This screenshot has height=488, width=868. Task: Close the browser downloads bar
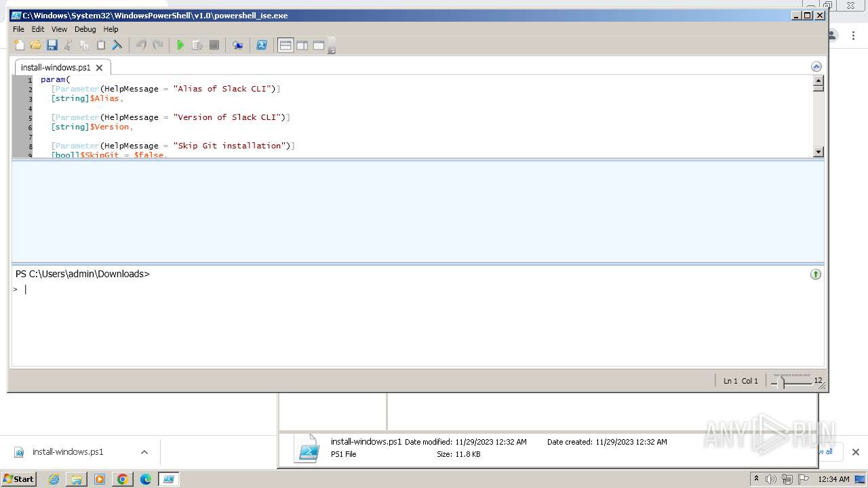click(x=855, y=452)
